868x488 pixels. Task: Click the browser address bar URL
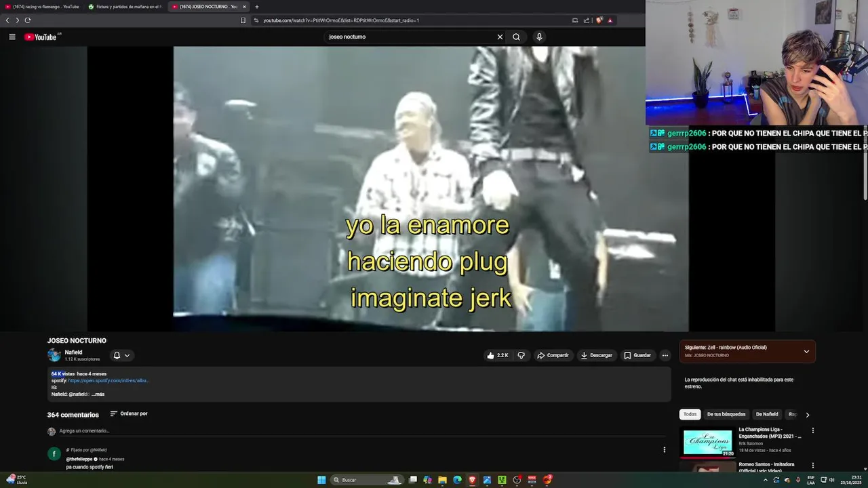[341, 20]
